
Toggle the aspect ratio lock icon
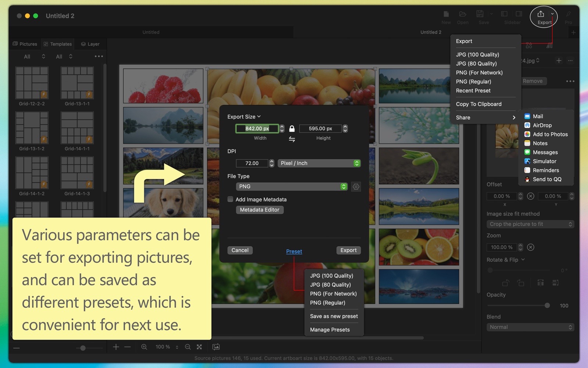(292, 128)
